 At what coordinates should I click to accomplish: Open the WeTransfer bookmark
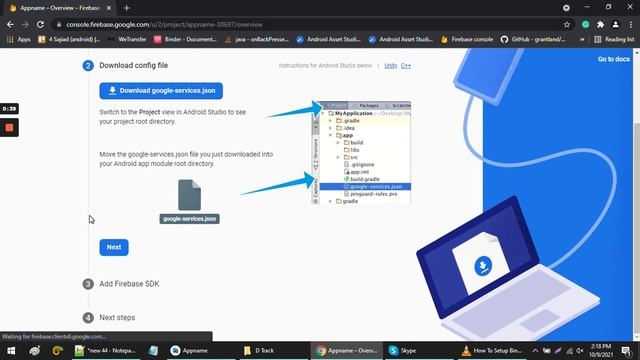[127, 39]
